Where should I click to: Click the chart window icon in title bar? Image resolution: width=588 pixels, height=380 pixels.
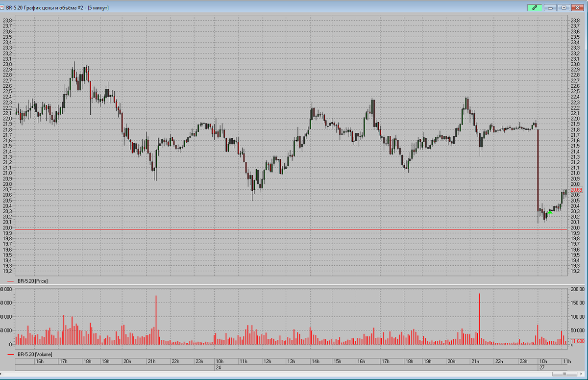[2, 7]
